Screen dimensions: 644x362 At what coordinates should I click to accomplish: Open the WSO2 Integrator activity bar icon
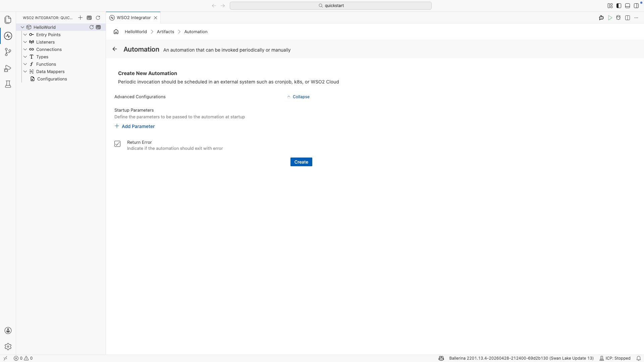[8, 36]
